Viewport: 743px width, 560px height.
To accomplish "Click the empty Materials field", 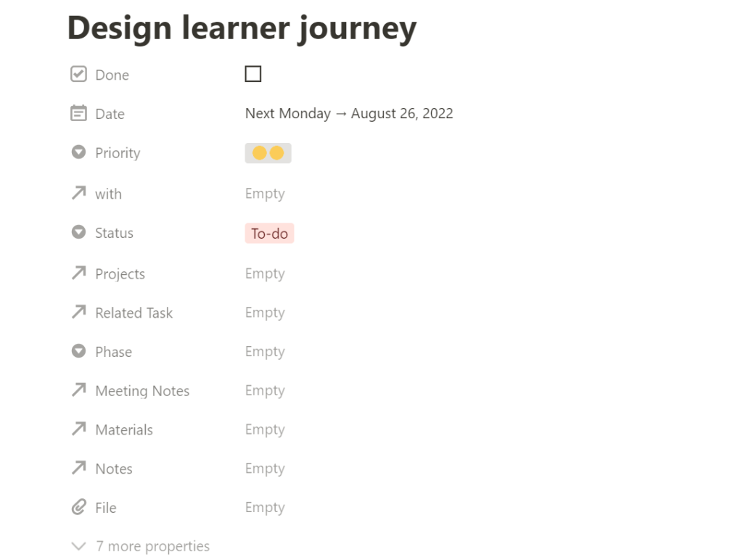I will pyautogui.click(x=265, y=429).
